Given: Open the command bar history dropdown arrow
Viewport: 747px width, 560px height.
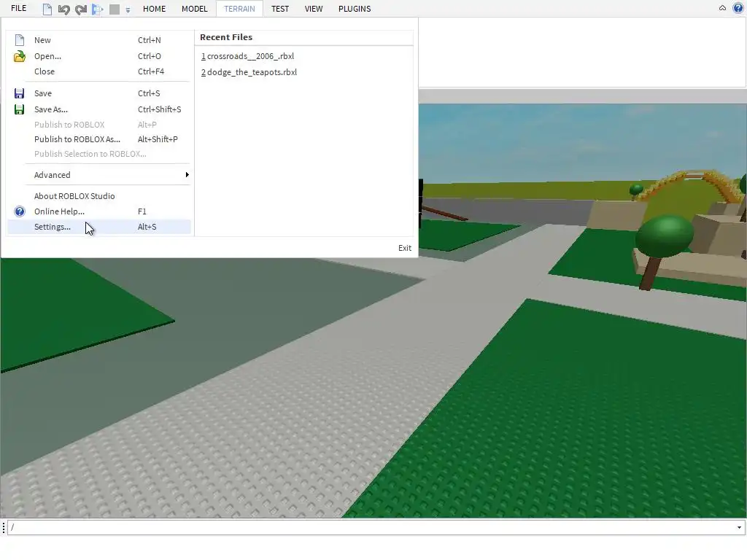Looking at the screenshot, I should point(739,527).
